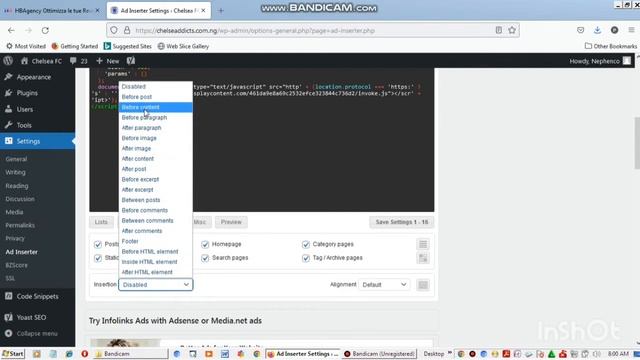Open Web Slice Gallery bookmark
640x360 pixels.
point(183,46)
